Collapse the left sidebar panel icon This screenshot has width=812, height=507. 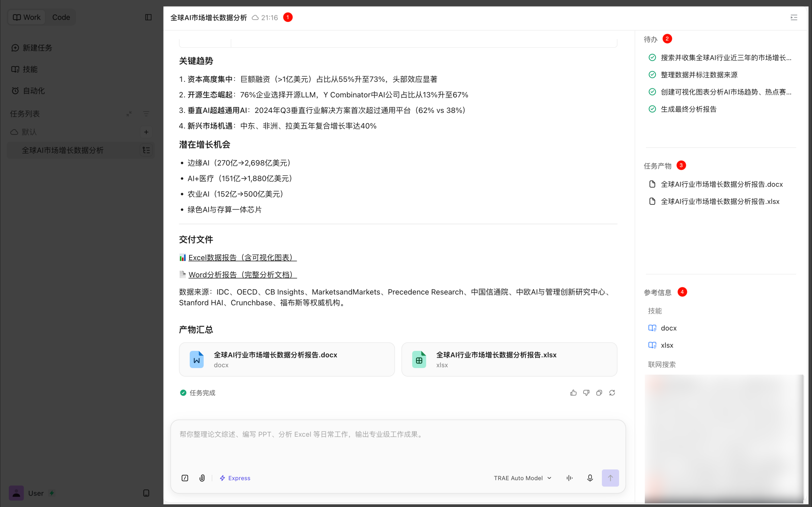pyautogui.click(x=148, y=17)
